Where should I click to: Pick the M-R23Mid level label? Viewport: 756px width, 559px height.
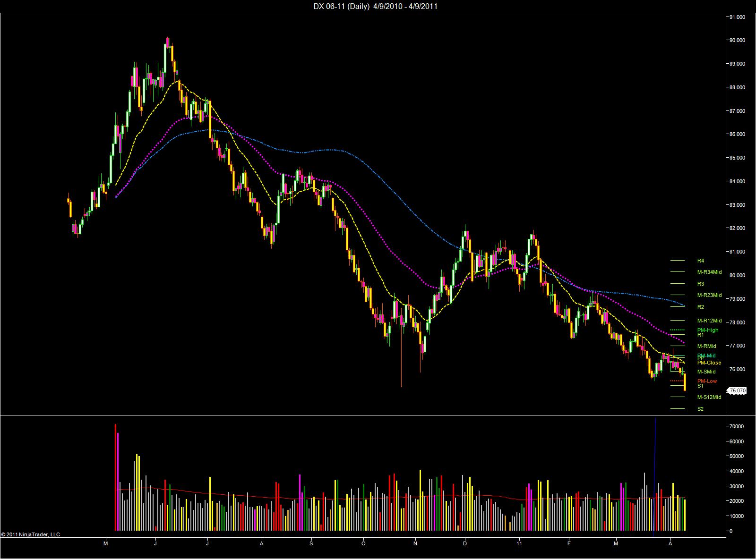[x=709, y=295]
